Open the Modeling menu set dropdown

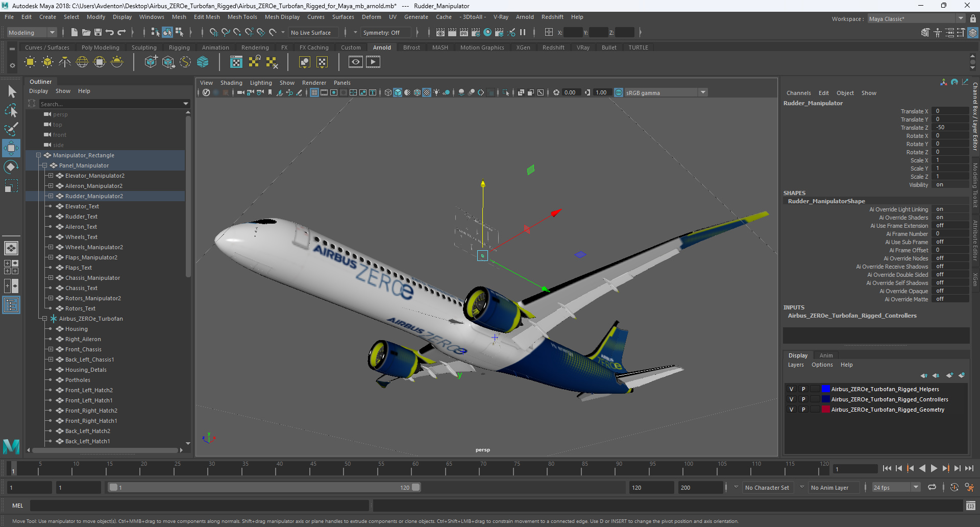(x=32, y=32)
